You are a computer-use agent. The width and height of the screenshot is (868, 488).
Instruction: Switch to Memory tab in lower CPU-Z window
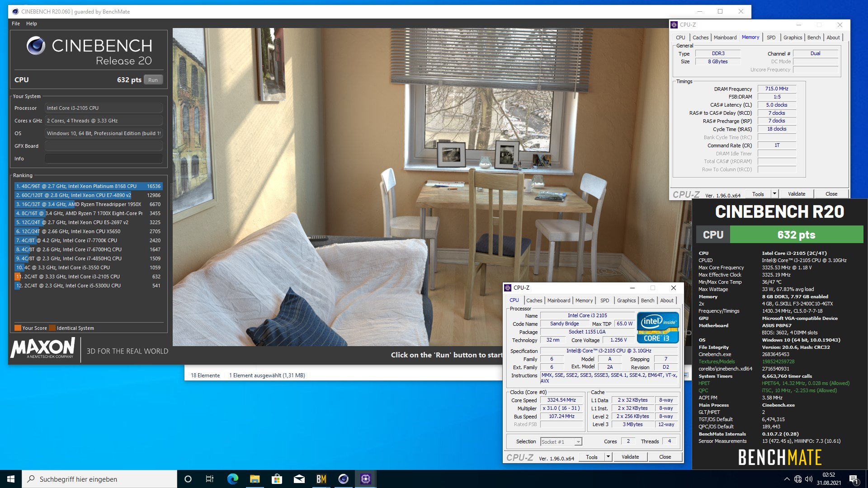[x=584, y=300]
